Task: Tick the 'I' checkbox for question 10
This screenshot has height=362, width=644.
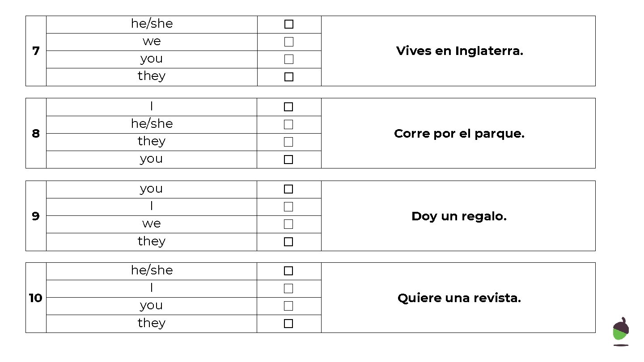Action: tap(288, 288)
